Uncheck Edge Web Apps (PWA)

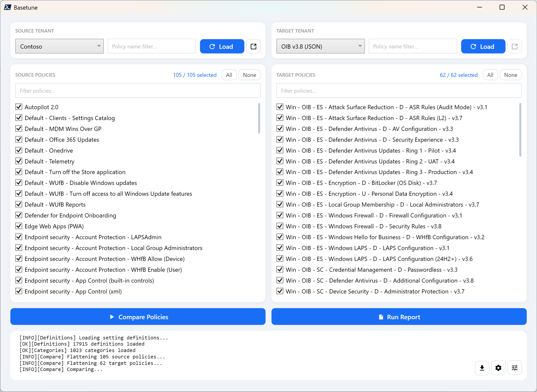pyautogui.click(x=19, y=226)
